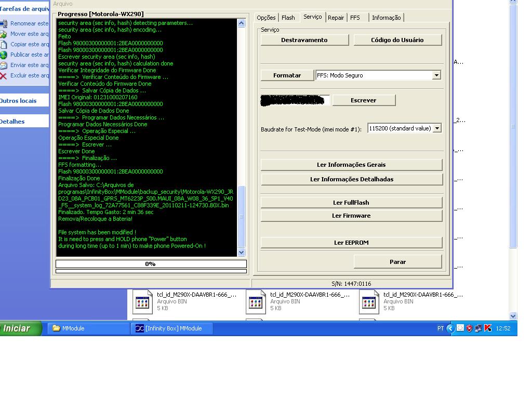The height and width of the screenshot is (399, 532).
Task: Click the 'IMEI Original' log line
Action: 98,97
